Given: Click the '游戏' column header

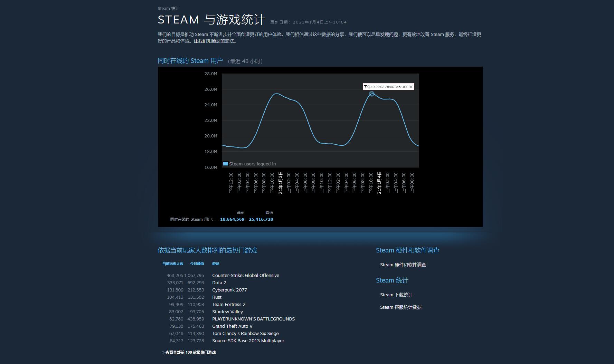Looking at the screenshot, I should [x=216, y=264].
